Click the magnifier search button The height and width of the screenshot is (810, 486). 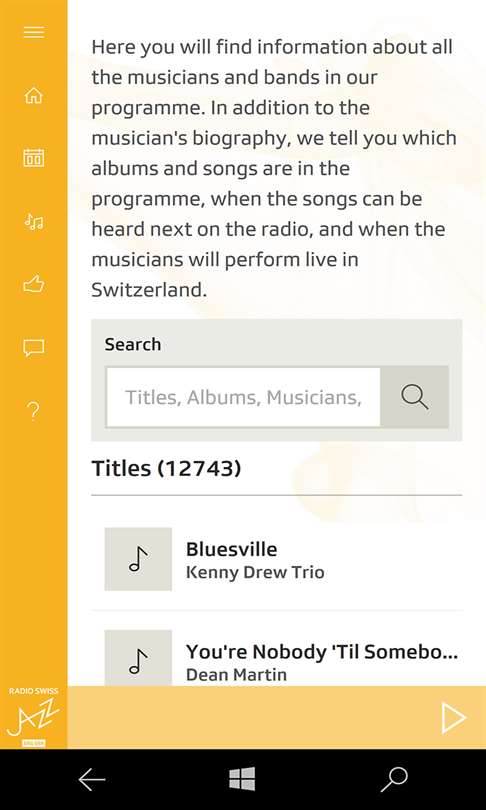pos(415,397)
